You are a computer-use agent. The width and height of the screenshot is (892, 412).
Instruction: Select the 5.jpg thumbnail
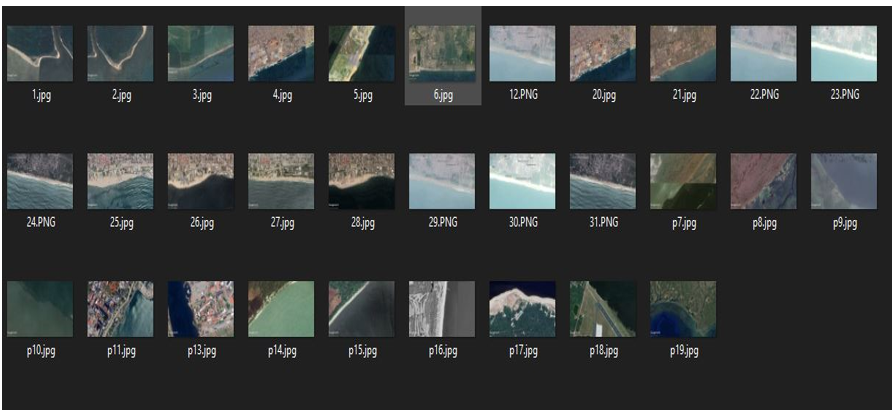361,53
